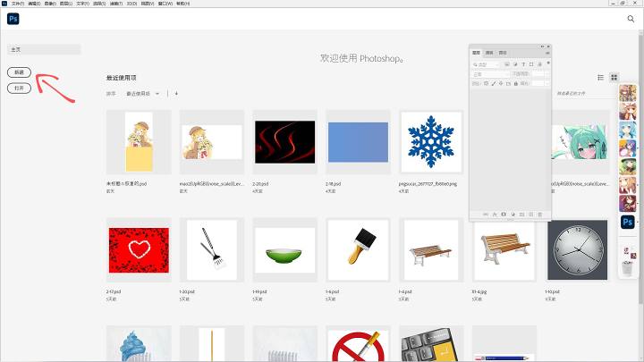The width and height of the screenshot is (644, 362).
Task: Open the blue snowflake png thumbnail
Action: (x=431, y=141)
